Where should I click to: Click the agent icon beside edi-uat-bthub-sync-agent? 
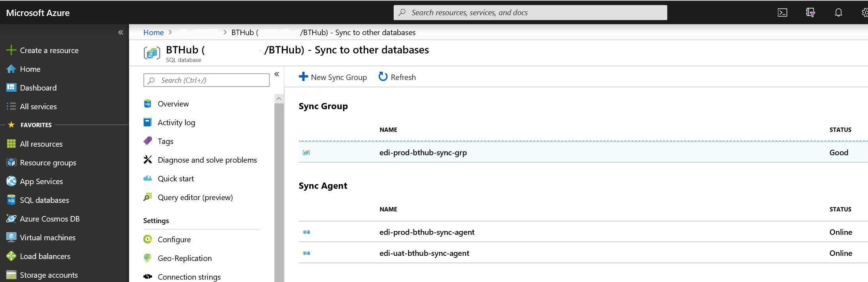pyautogui.click(x=306, y=253)
